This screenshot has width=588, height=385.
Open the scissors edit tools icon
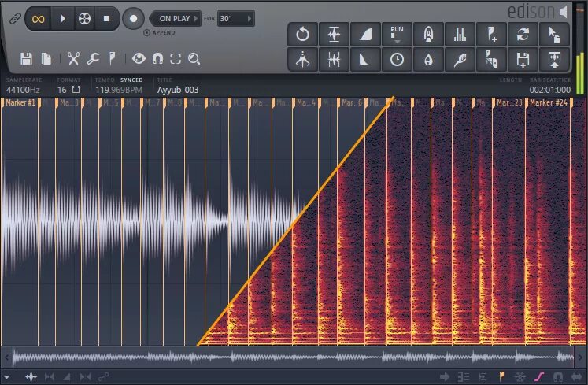click(x=73, y=59)
